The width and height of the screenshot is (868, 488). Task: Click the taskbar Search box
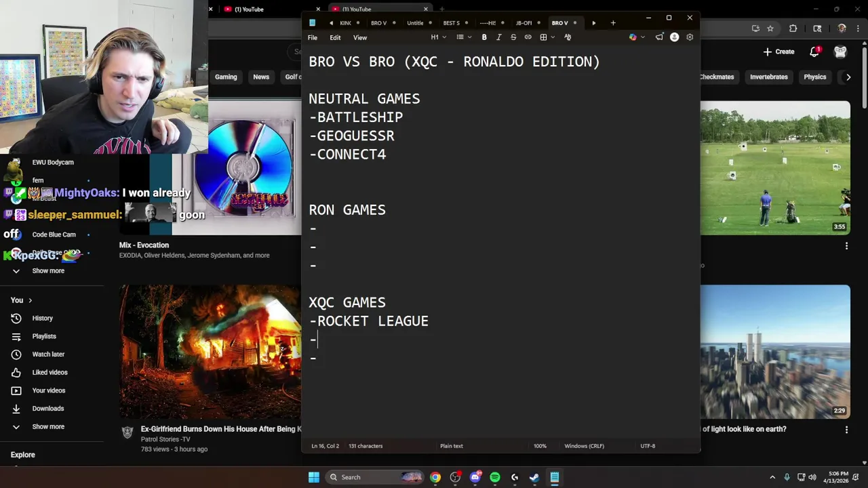pos(374,477)
